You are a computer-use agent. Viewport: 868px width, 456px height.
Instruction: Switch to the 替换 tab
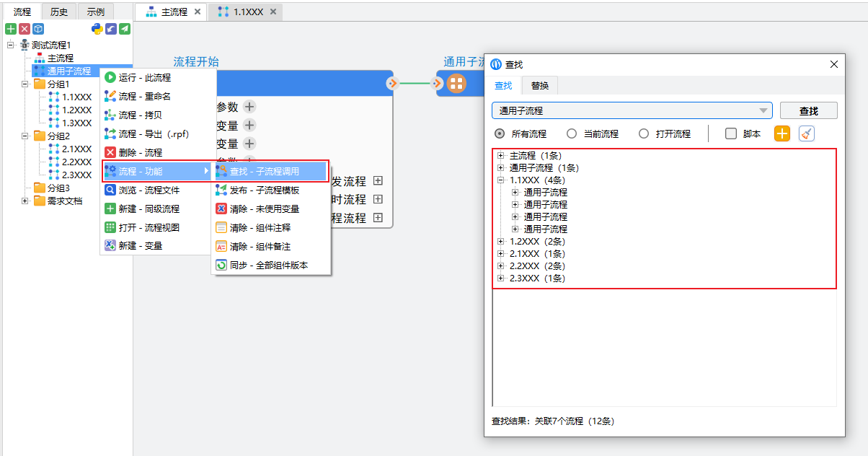(x=539, y=85)
